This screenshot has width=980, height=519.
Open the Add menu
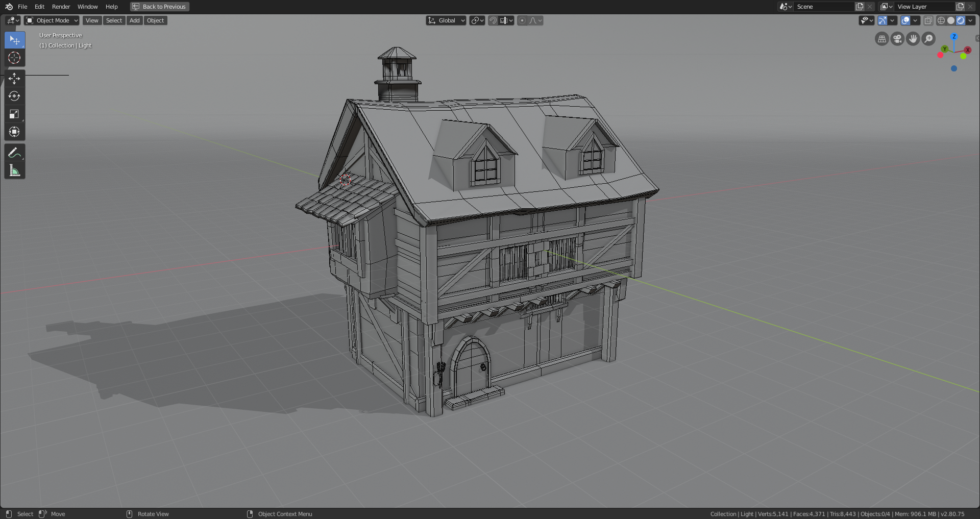(134, 20)
